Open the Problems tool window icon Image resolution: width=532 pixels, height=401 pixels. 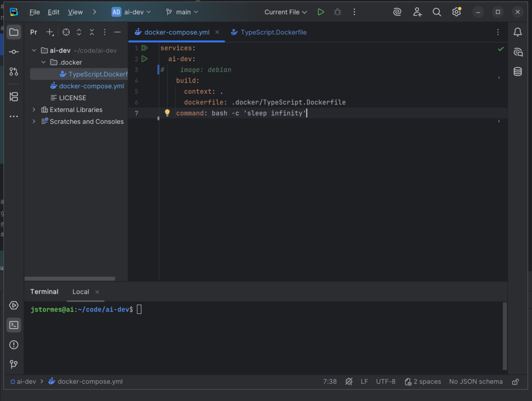14,345
